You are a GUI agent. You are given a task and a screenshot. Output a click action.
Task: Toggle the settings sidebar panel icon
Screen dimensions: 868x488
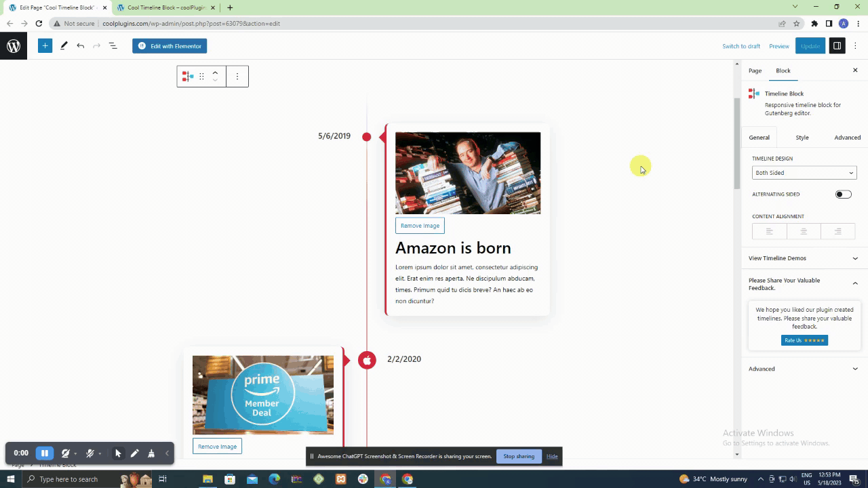[x=837, y=46]
